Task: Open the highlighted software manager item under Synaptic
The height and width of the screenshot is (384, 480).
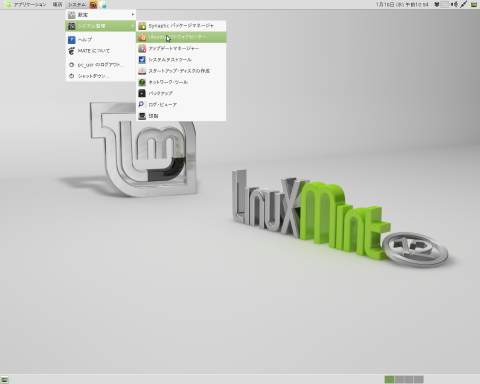Action: click(x=181, y=37)
